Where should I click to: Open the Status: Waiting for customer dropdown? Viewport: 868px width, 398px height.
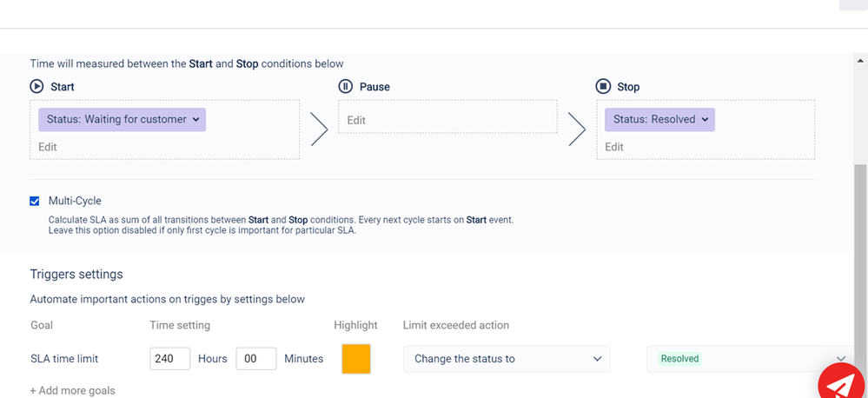122,120
